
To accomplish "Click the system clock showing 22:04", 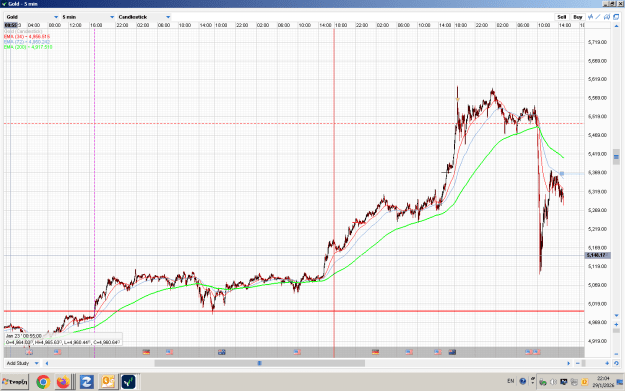I will (x=603, y=378).
